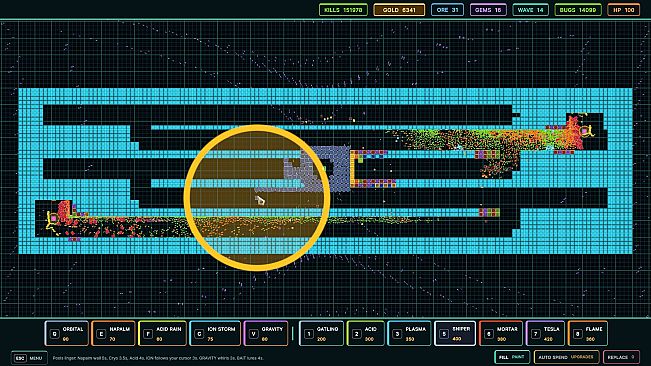Select the Tesla tower

tap(545, 333)
